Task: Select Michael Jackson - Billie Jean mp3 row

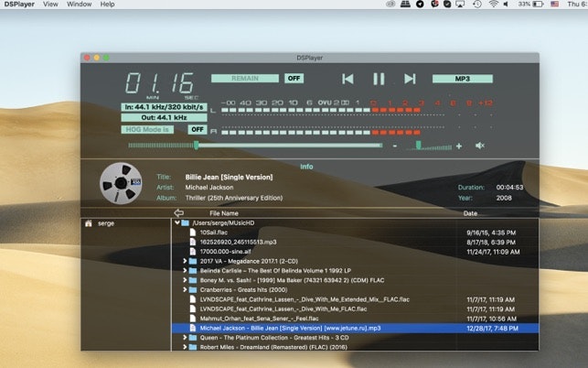Action: coord(355,329)
